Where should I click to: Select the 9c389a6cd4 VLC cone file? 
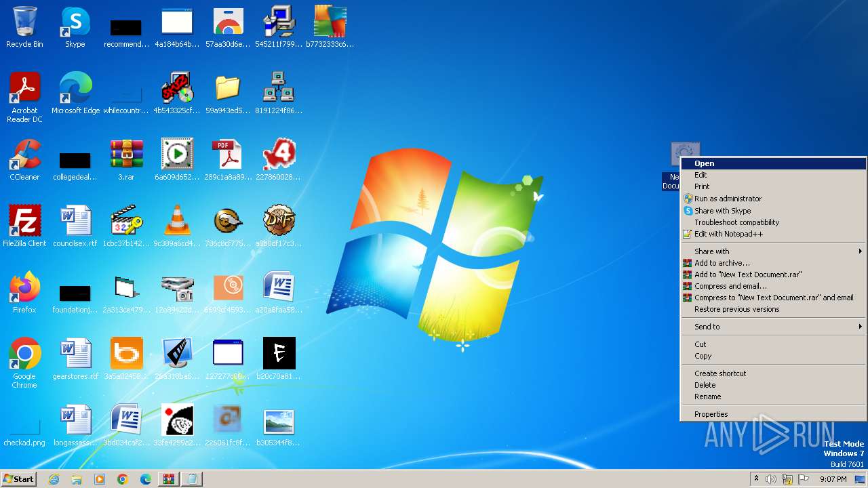177,226
